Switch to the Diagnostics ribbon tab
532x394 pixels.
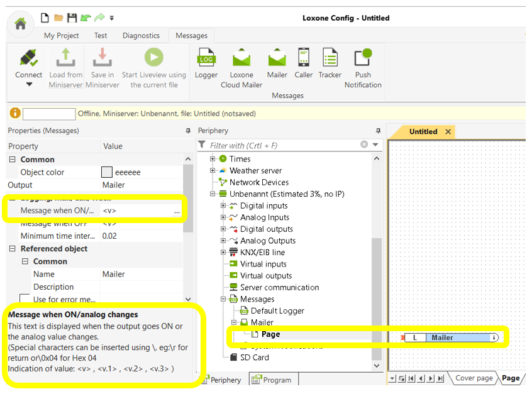click(x=141, y=36)
